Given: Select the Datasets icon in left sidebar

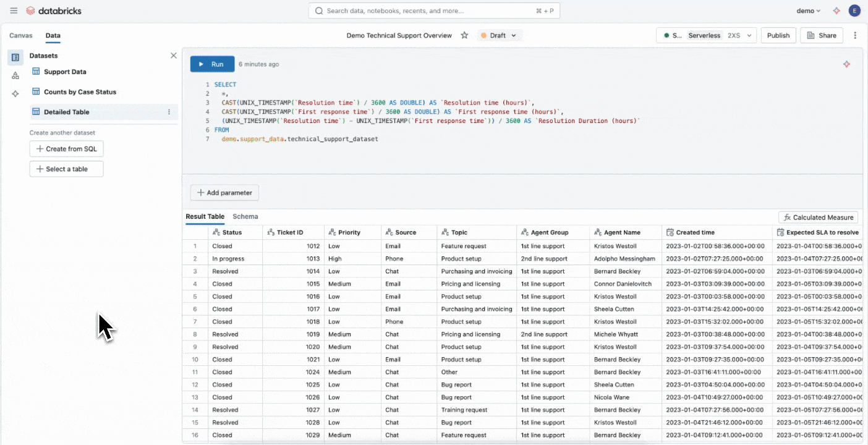Looking at the screenshot, I should click(15, 57).
